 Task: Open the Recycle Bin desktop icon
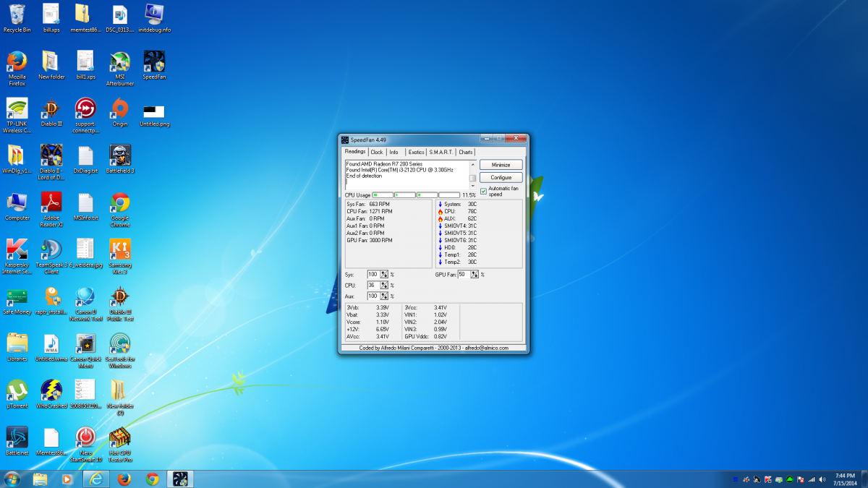tap(17, 18)
